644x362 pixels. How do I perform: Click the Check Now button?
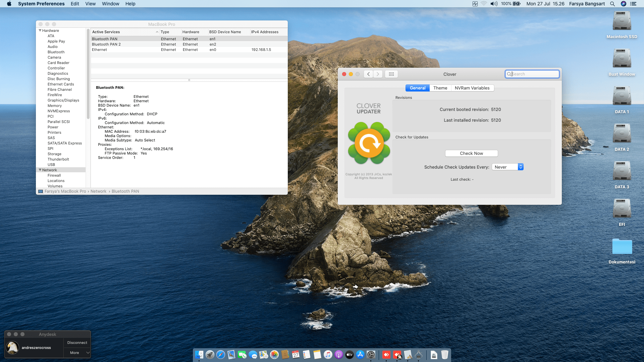pos(472,153)
